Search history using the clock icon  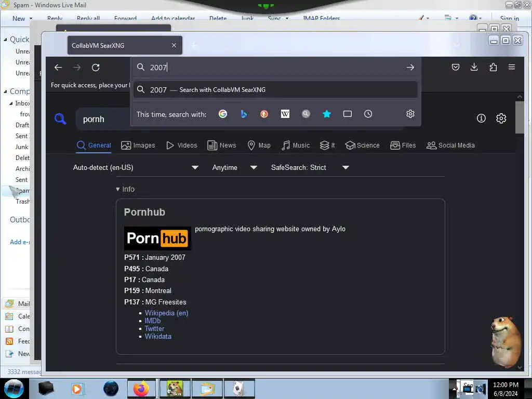point(368,114)
